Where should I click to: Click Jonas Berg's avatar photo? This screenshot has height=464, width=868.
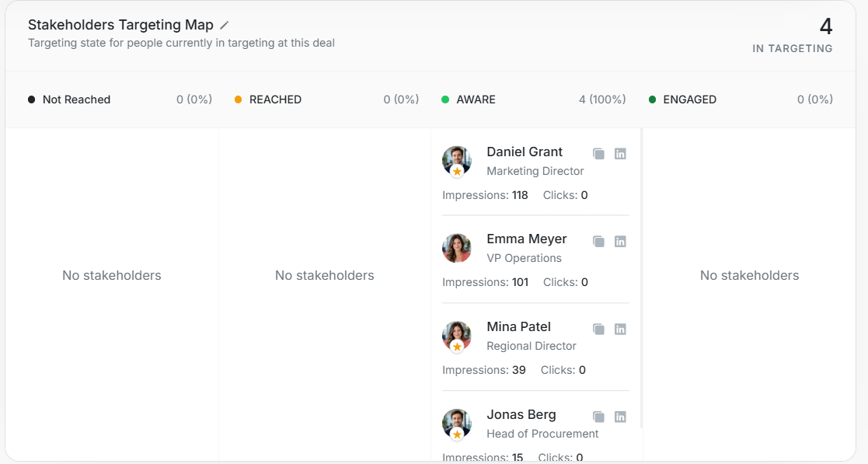tap(457, 424)
